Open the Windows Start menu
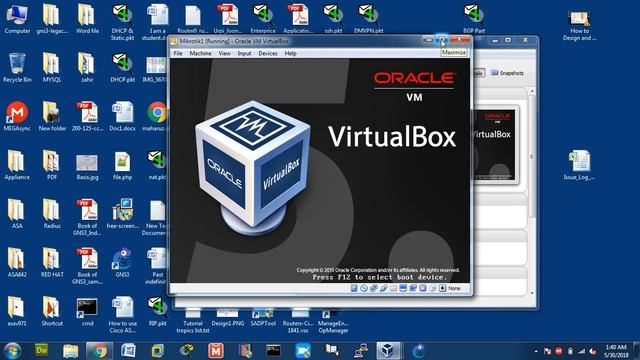 (12, 351)
